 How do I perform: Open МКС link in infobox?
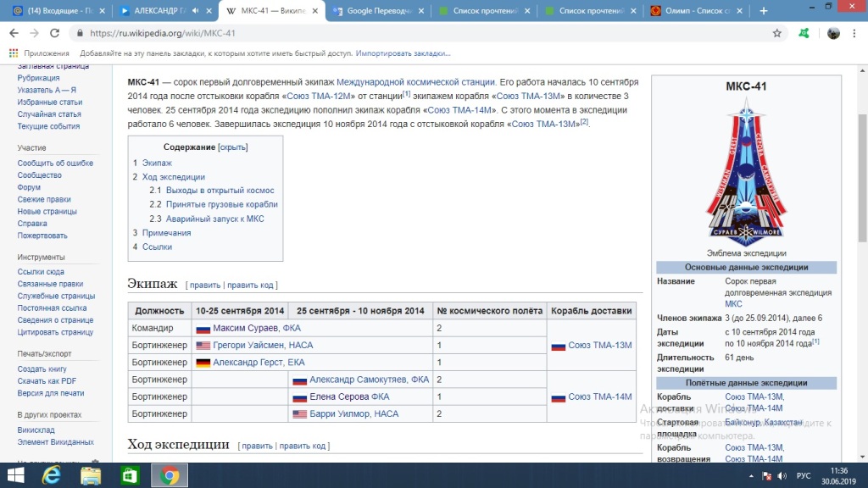pyautogui.click(x=733, y=304)
